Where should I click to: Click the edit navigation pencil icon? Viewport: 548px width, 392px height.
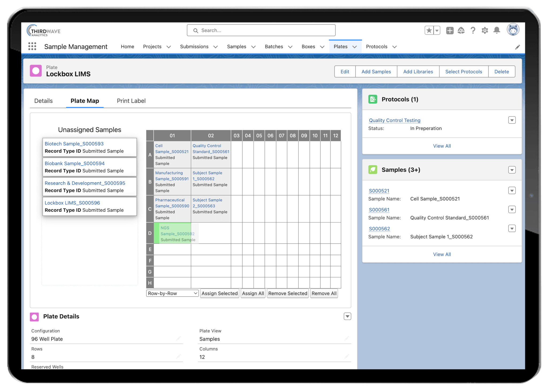pos(517,47)
